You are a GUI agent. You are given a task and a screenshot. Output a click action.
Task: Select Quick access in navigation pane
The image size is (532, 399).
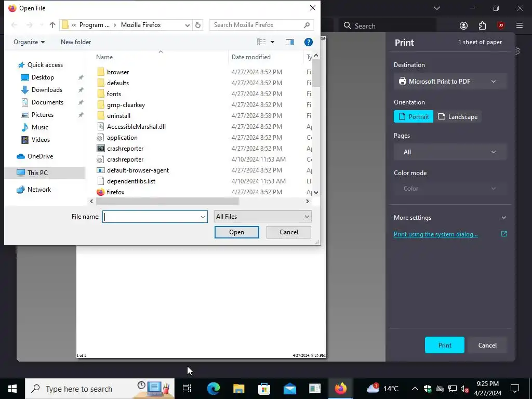(x=45, y=65)
